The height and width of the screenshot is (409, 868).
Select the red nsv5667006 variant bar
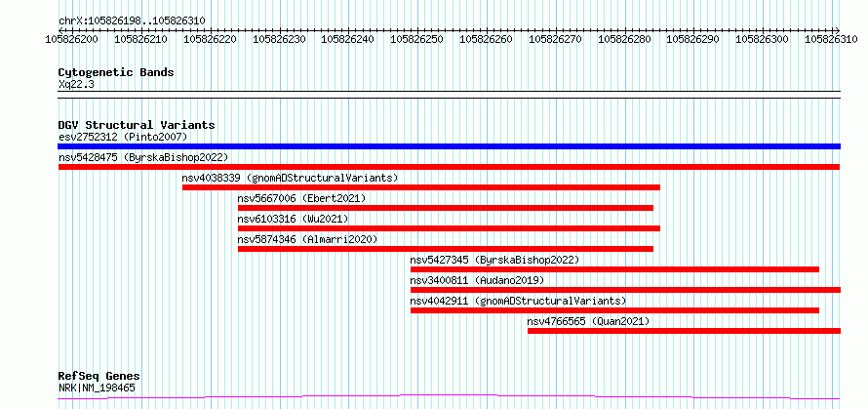[x=446, y=208]
